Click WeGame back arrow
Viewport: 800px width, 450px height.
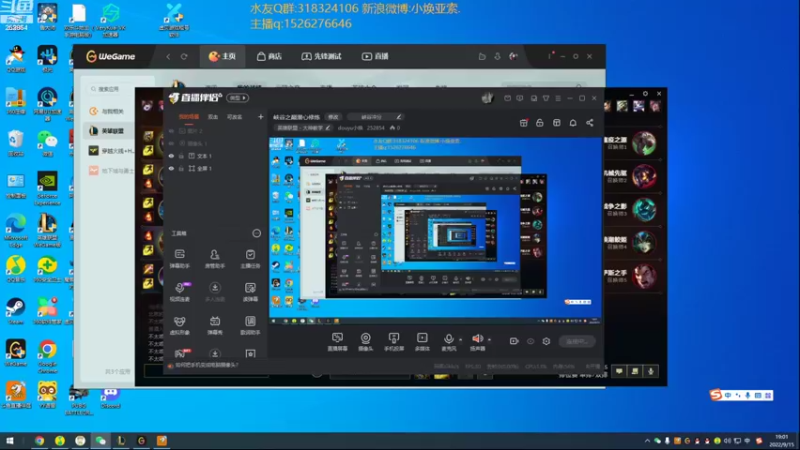tap(168, 56)
